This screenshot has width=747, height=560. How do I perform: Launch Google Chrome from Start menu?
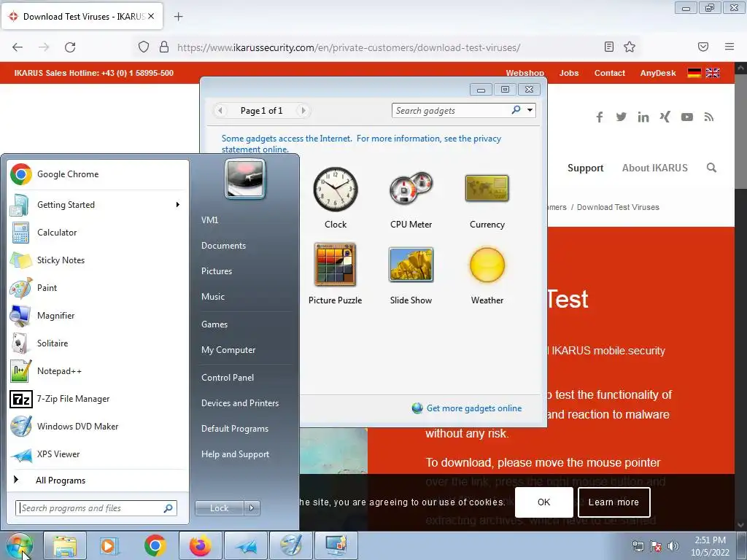[x=98, y=174]
